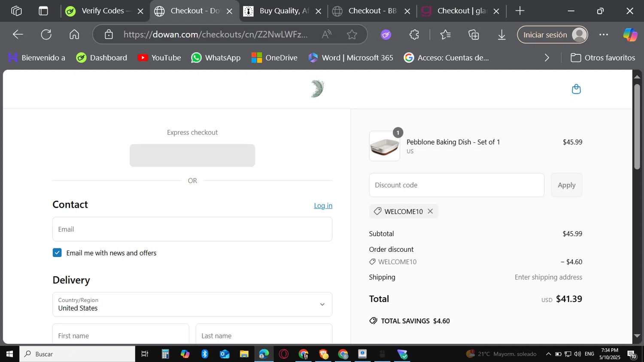Focus the Email input field
The width and height of the screenshot is (644, 362).
tap(192, 229)
